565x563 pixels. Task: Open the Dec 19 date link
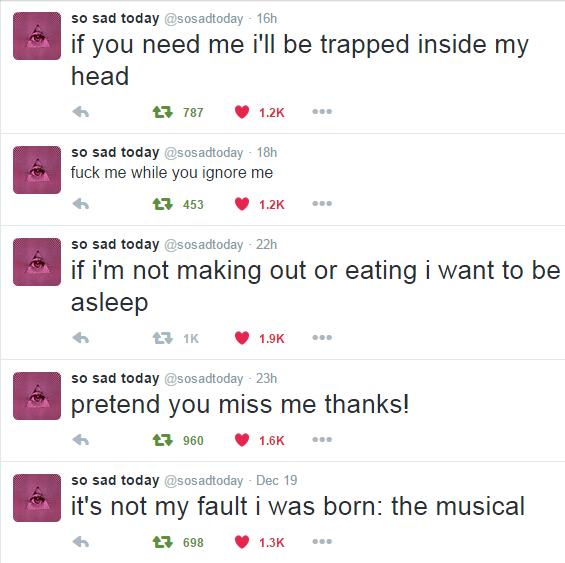[x=276, y=480]
